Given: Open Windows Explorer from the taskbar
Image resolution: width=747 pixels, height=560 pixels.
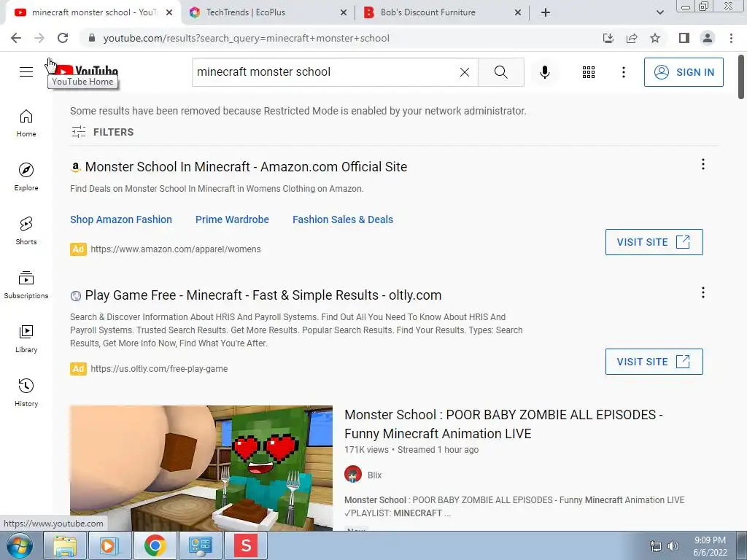Looking at the screenshot, I should 65,545.
